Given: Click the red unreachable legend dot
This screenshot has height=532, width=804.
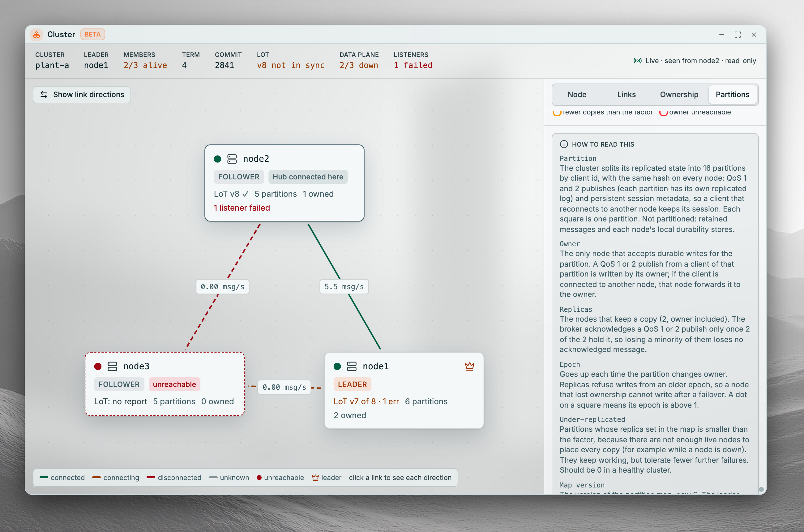Looking at the screenshot, I should click(259, 478).
